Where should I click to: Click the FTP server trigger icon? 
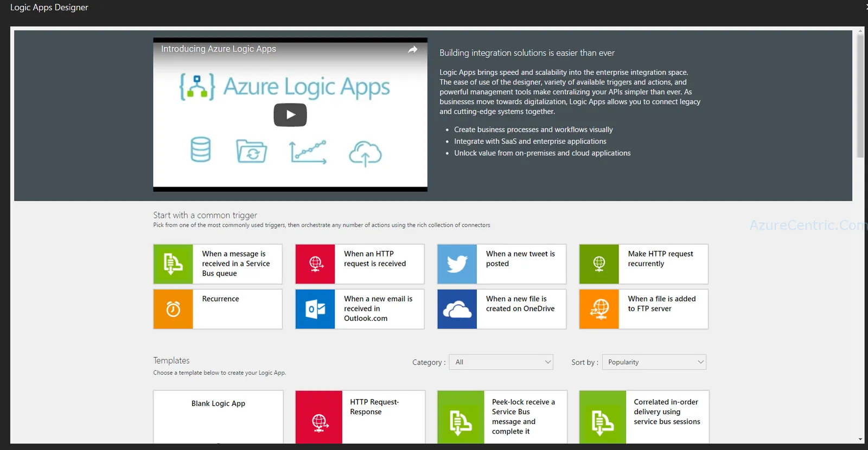pyautogui.click(x=599, y=309)
